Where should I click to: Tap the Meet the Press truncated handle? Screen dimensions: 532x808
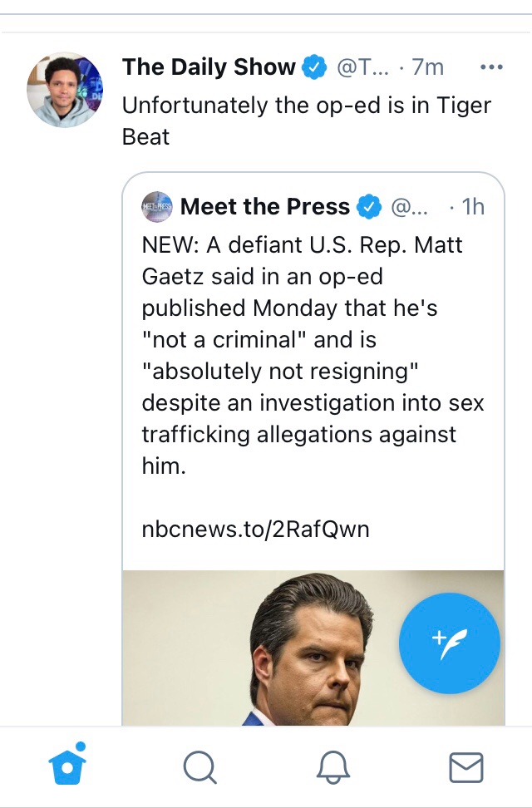409,207
